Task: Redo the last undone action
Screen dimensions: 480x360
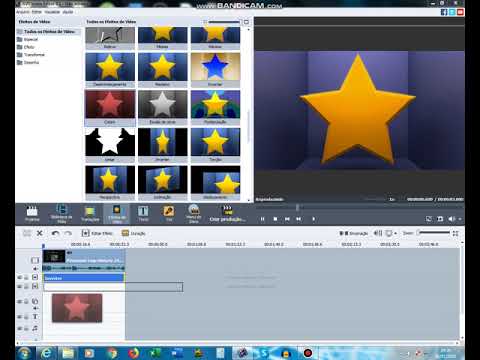Action: (68, 233)
